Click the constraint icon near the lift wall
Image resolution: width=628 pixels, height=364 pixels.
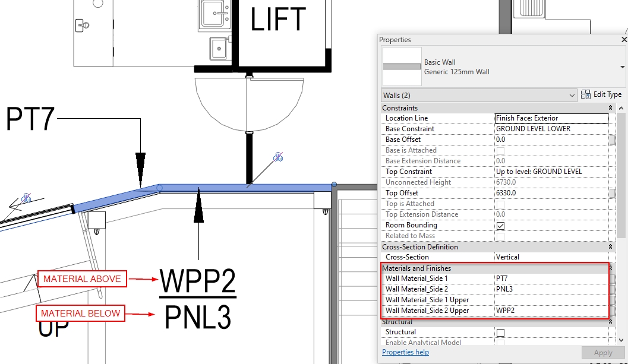coord(278,157)
